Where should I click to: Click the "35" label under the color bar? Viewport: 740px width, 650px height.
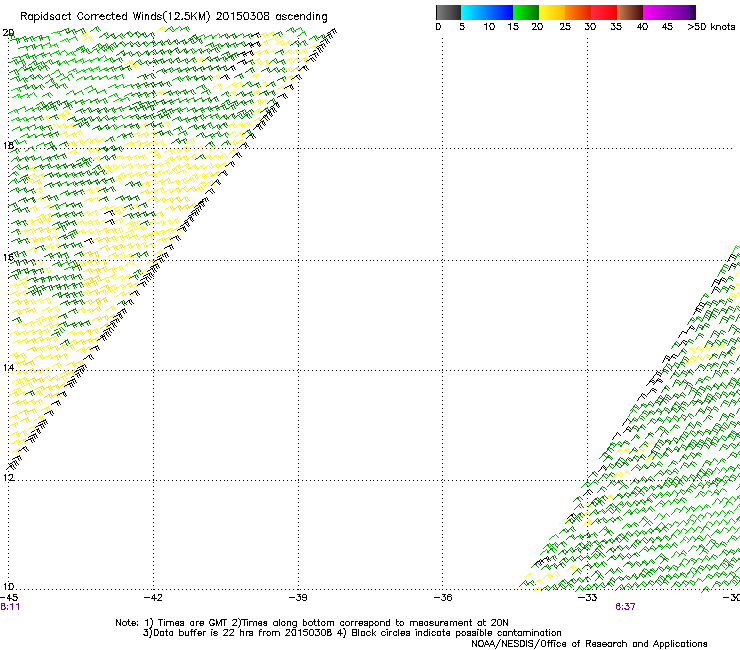(x=616, y=27)
